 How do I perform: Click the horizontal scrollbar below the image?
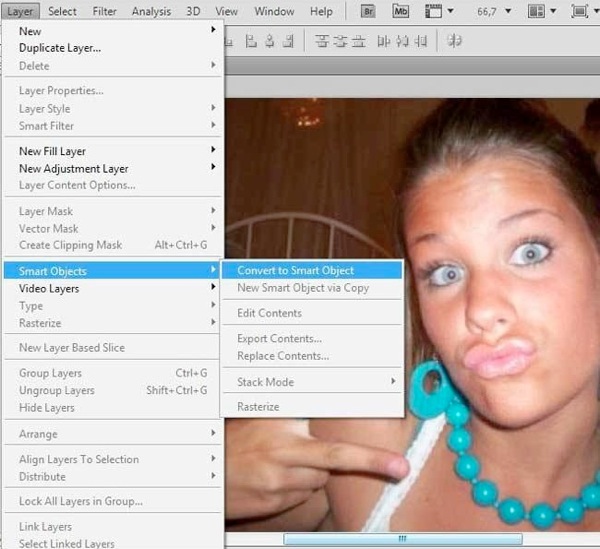(400, 539)
